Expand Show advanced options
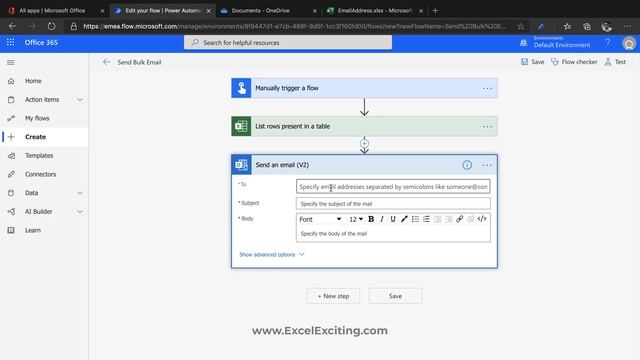640x360 pixels. [x=272, y=254]
